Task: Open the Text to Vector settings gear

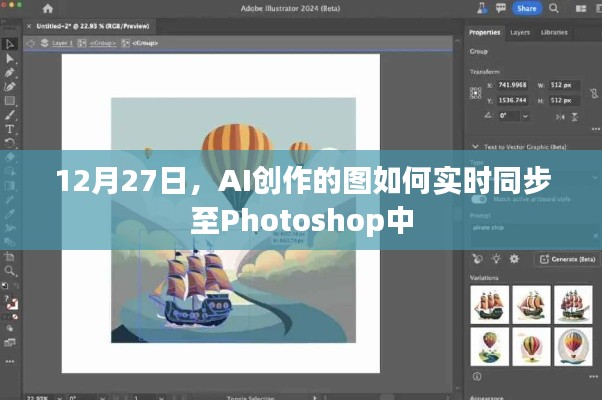Action: tap(514, 259)
